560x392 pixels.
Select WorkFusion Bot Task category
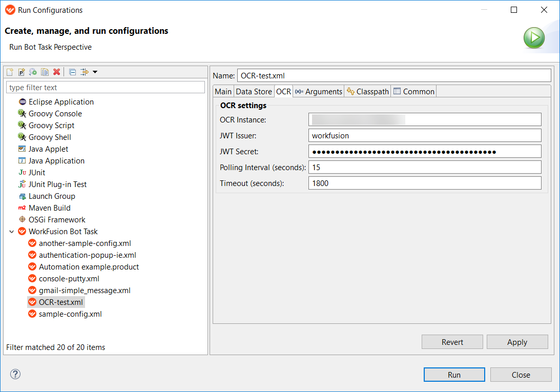63,232
